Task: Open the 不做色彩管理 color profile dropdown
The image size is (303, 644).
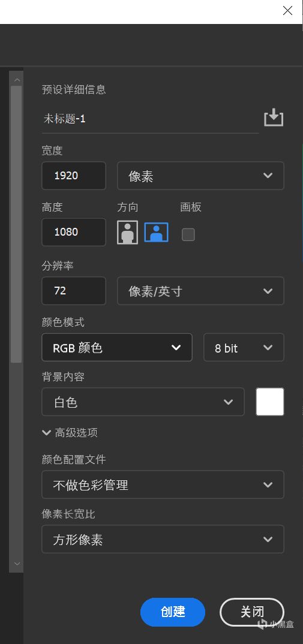Action: 163,484
